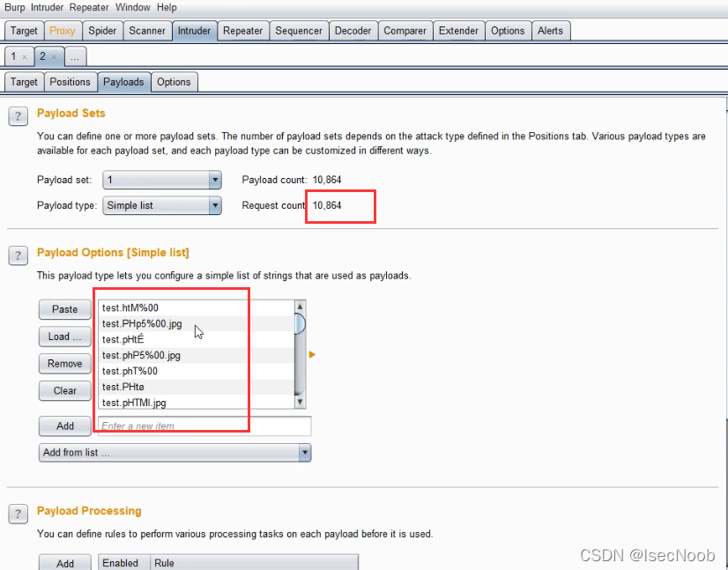
Task: Focus the Enter a new item field
Action: [204, 426]
